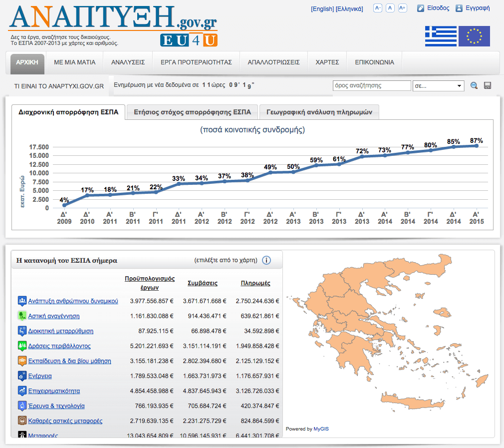Image resolution: width=504 pixels, height=448 pixels.
Task: Click the Διοικητική μεταρρύθμιση category icon
Action: pos(22,331)
